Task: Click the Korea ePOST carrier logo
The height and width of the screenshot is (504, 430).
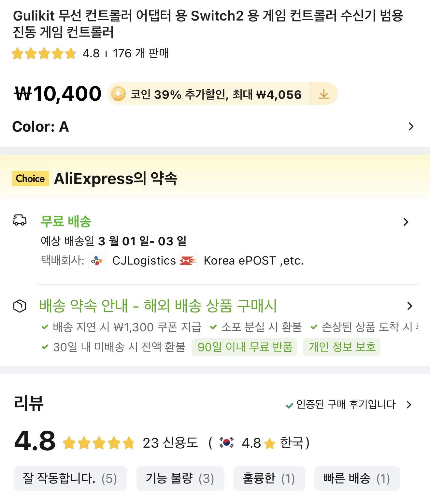Action: click(x=188, y=261)
